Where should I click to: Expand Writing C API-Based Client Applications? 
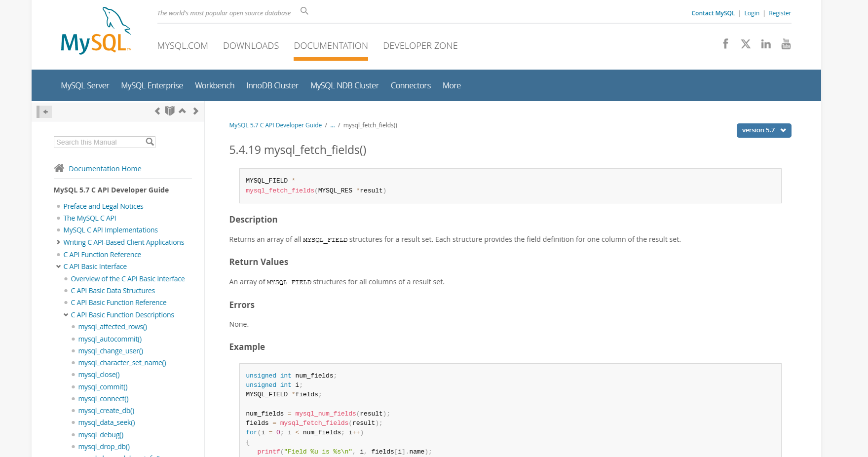(x=58, y=242)
